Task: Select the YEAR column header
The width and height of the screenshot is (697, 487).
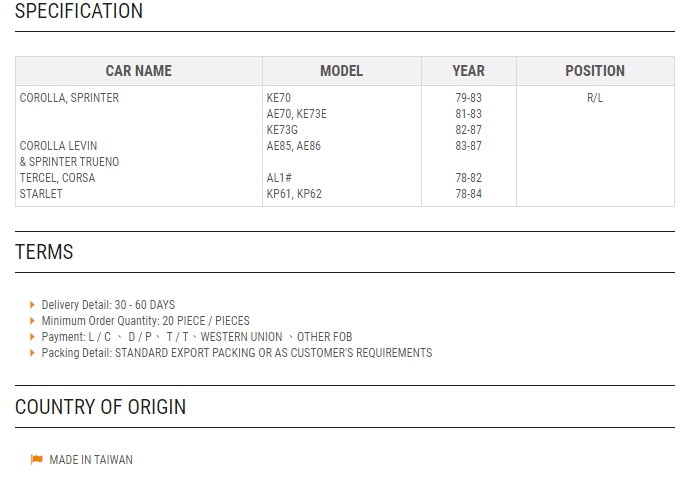Action: 469,71
